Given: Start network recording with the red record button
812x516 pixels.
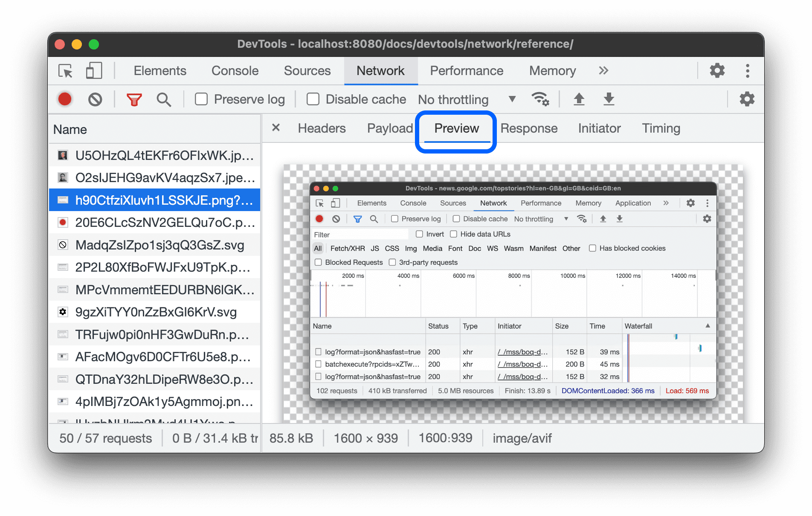Looking at the screenshot, I should coord(64,99).
